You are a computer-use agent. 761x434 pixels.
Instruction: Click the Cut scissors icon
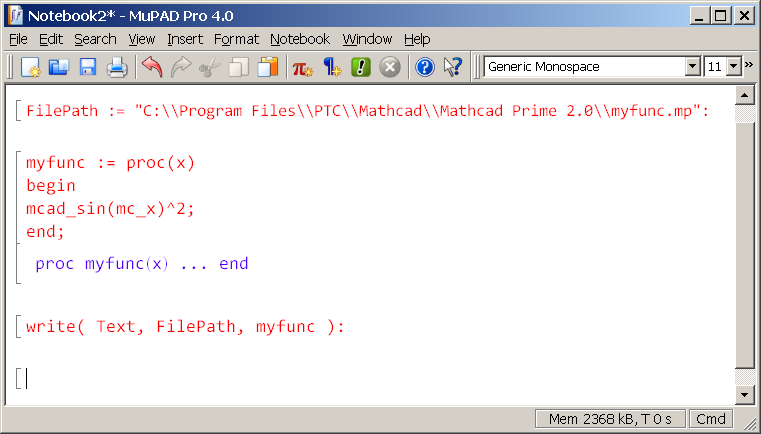pyautogui.click(x=210, y=67)
